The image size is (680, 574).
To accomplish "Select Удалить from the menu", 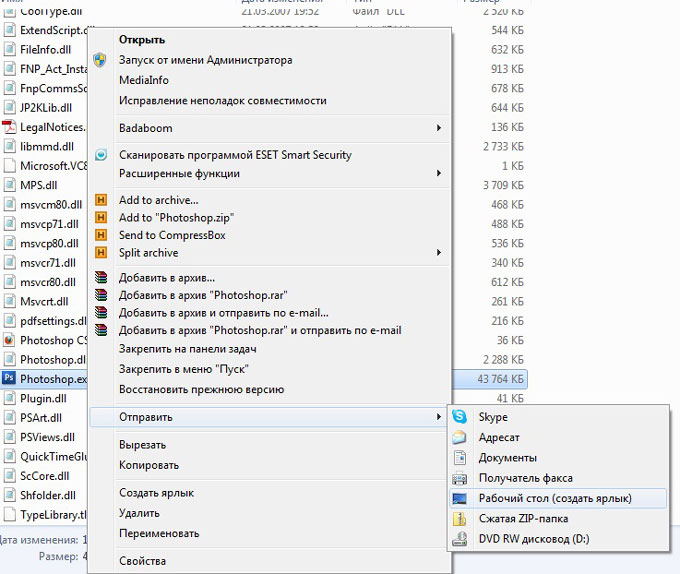I will [x=139, y=513].
